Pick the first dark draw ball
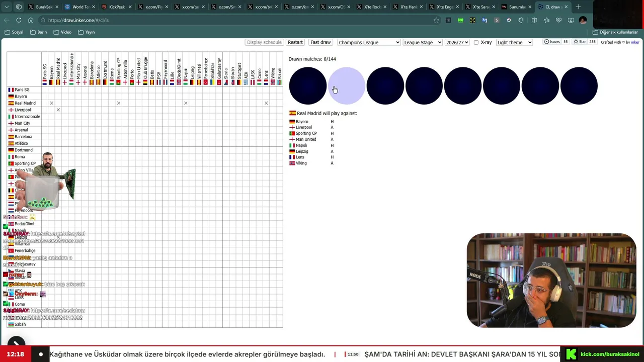This screenshot has height=362, width=644. tap(307, 85)
